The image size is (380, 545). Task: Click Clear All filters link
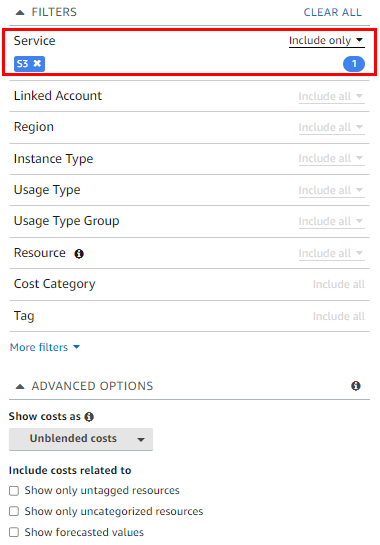point(332,13)
